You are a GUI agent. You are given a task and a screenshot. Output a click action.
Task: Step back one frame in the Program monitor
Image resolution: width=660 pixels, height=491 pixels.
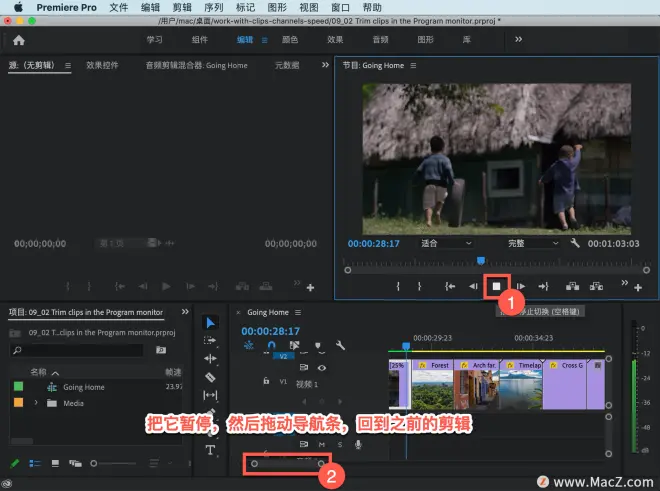tap(473, 286)
